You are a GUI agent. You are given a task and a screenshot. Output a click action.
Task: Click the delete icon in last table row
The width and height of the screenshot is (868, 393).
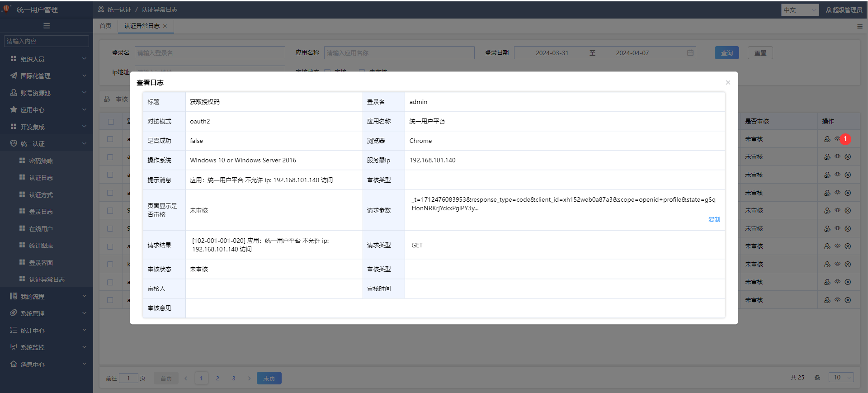point(848,300)
